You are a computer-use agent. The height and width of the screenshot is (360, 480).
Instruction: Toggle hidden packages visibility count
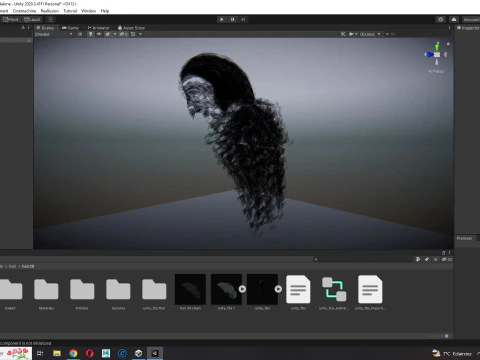pos(447,259)
